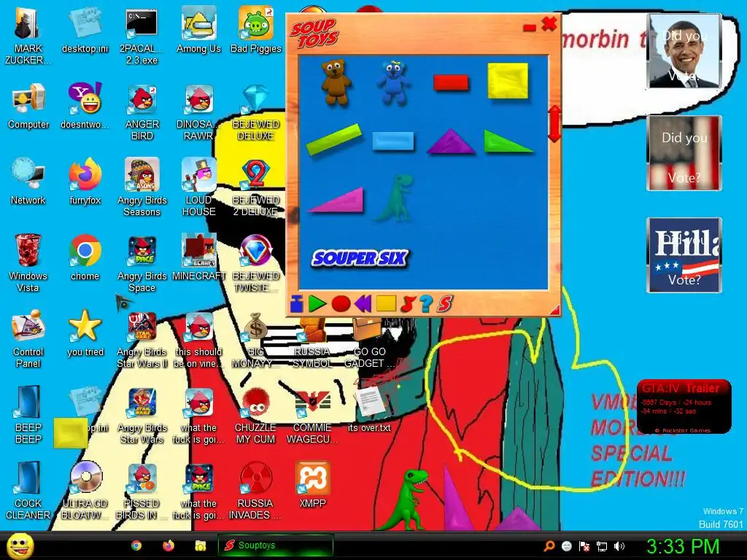Click the blue weight icon in Soup Toys toolbar

point(296,303)
